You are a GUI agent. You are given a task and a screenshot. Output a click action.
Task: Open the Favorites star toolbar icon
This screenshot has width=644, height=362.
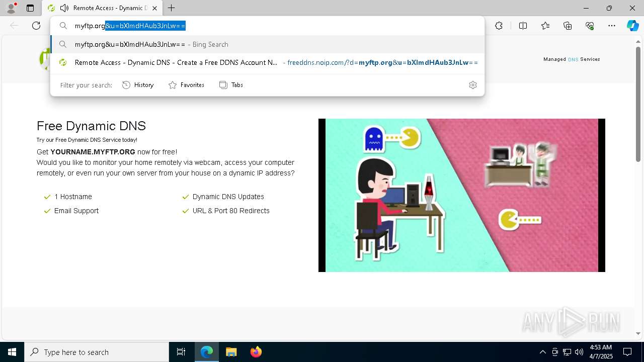point(545,26)
